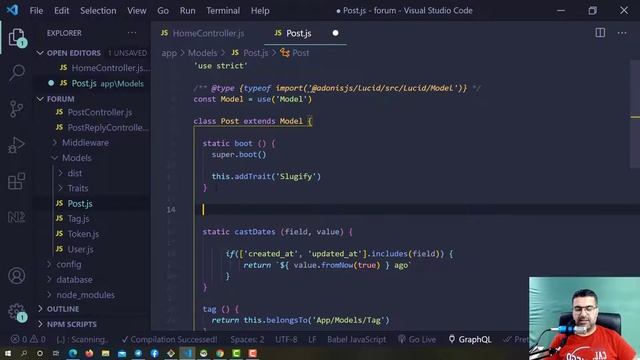The height and width of the screenshot is (360, 640).
Task: Open Token.js in file tree
Action: tap(83, 234)
